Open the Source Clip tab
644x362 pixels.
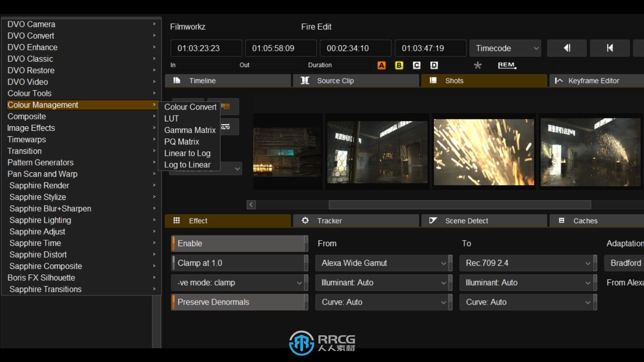coord(356,81)
